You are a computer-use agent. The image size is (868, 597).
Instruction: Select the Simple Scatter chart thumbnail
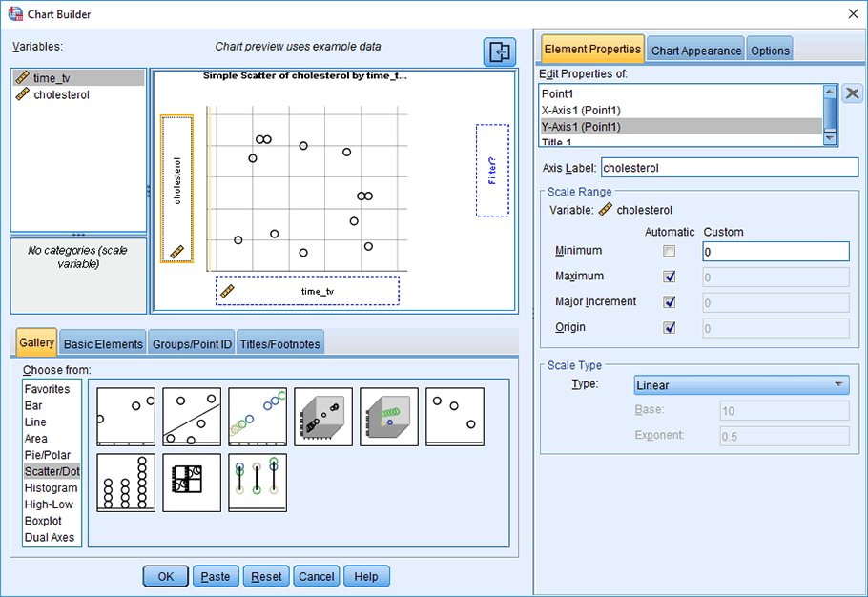click(126, 417)
